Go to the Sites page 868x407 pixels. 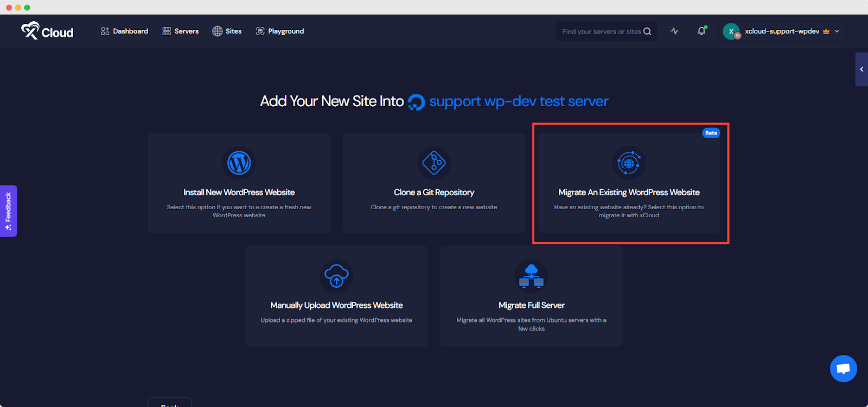(x=227, y=31)
